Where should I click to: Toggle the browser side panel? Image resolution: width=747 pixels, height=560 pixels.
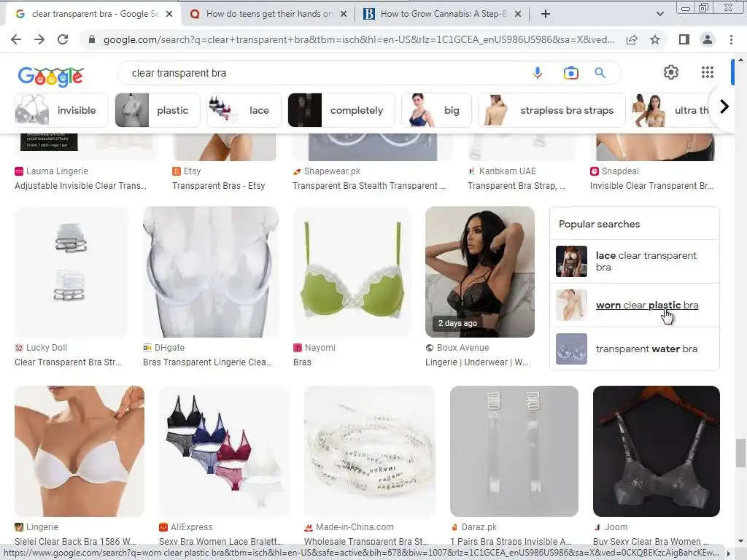click(x=684, y=39)
